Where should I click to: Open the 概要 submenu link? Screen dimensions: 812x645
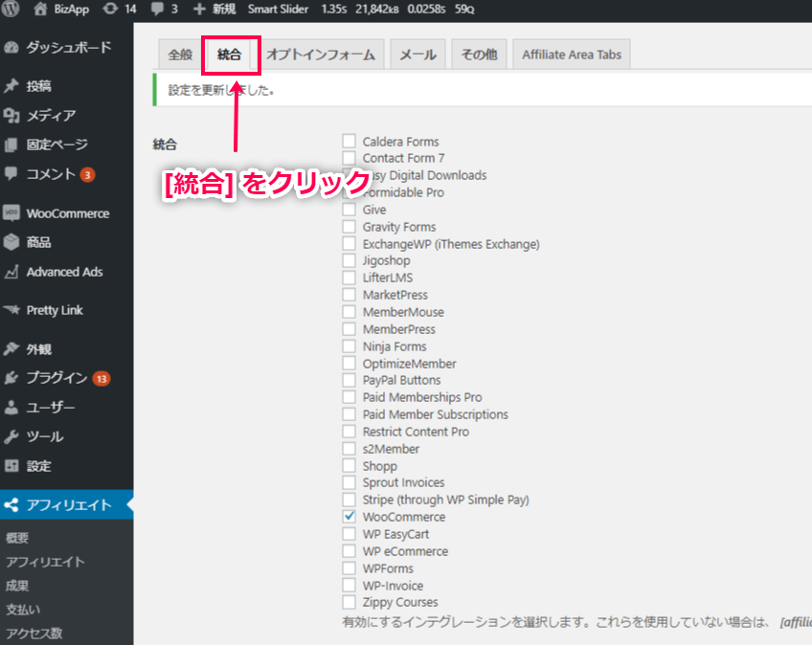[x=17, y=538]
